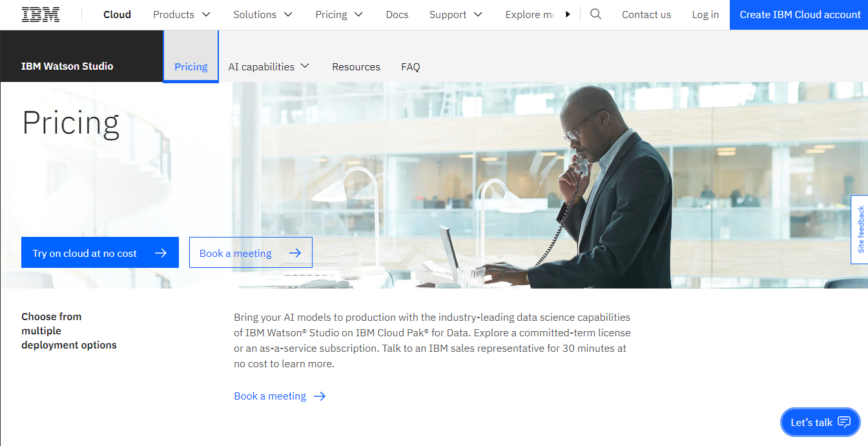Screen dimensions: 868x446
Task: Open the Docs menu item
Action: (x=397, y=14)
